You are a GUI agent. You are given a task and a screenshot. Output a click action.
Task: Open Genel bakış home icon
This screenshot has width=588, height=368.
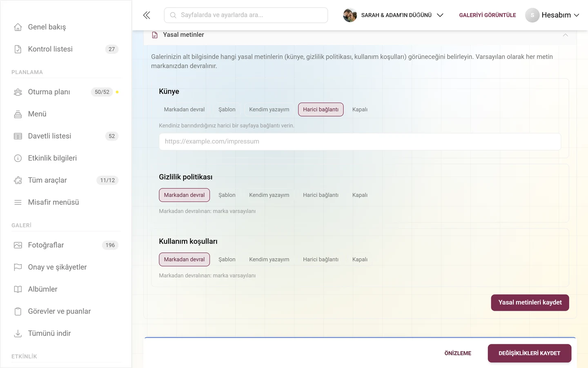[x=18, y=27]
